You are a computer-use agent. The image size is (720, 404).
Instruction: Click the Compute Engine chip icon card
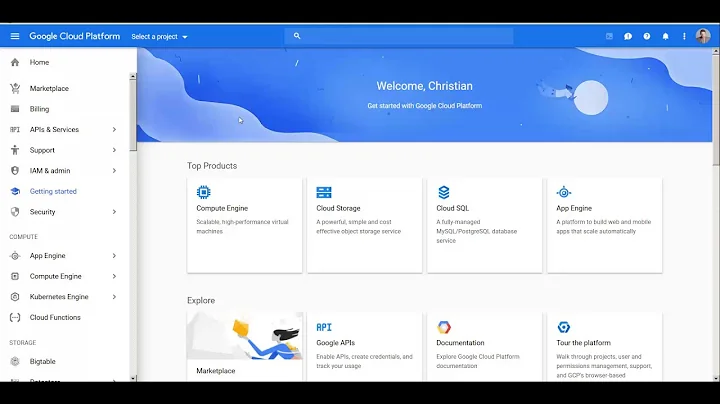[x=203, y=192]
